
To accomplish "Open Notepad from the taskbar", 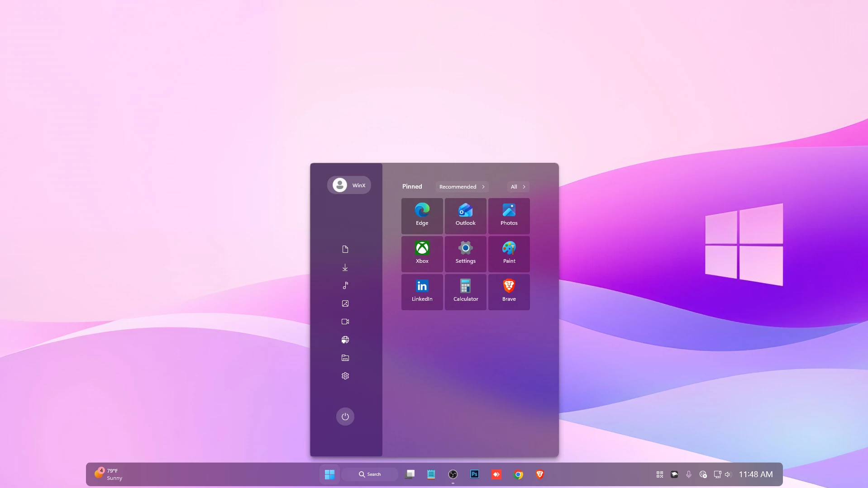I will tap(431, 474).
